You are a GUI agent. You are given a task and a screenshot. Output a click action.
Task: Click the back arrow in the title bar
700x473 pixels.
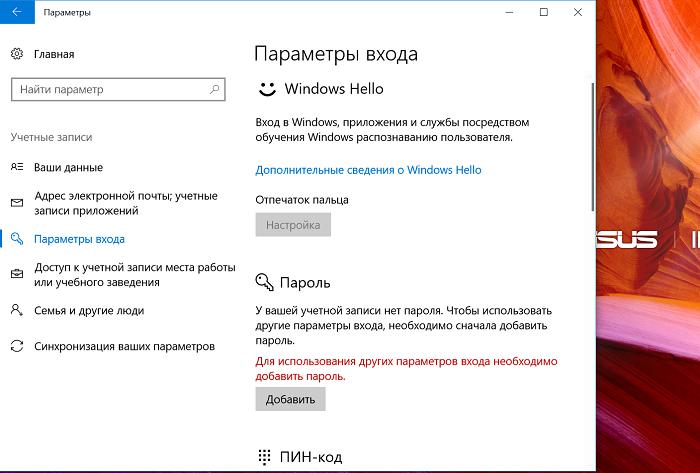17,12
